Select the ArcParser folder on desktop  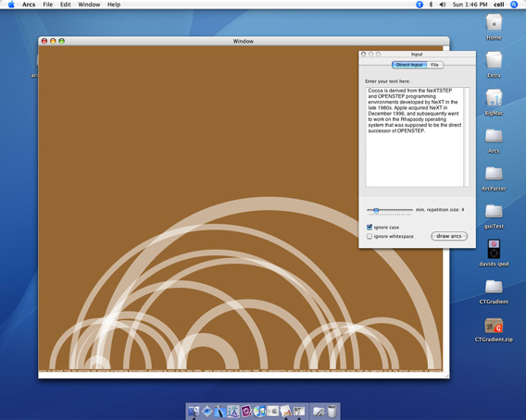(494, 179)
